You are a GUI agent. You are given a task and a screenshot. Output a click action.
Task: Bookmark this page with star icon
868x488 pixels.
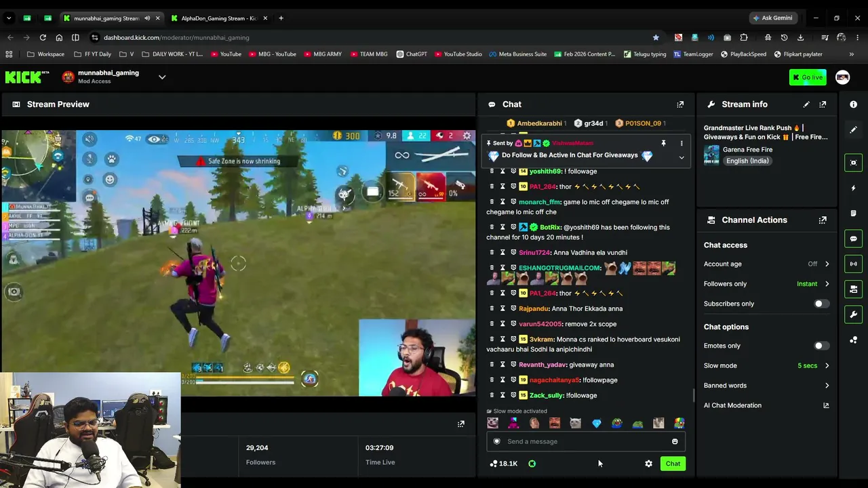[656, 37]
